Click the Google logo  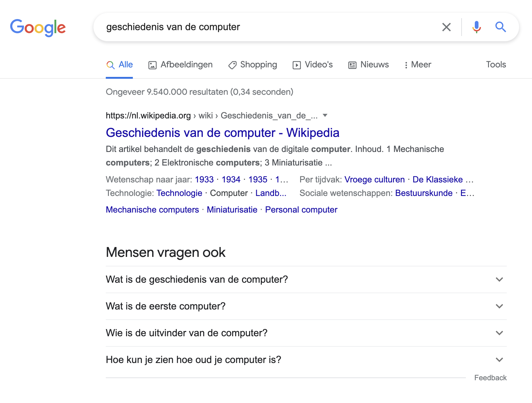38,27
